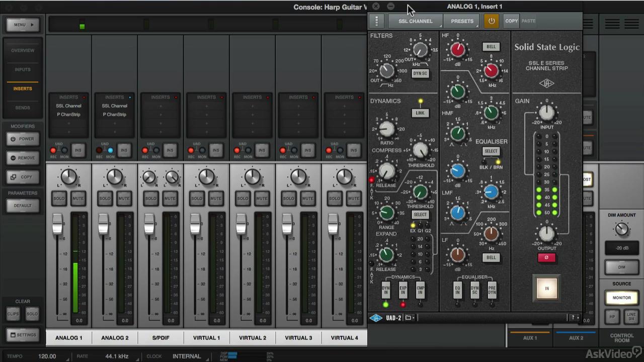
Task: Select the MONITOR source
Action: point(621,298)
